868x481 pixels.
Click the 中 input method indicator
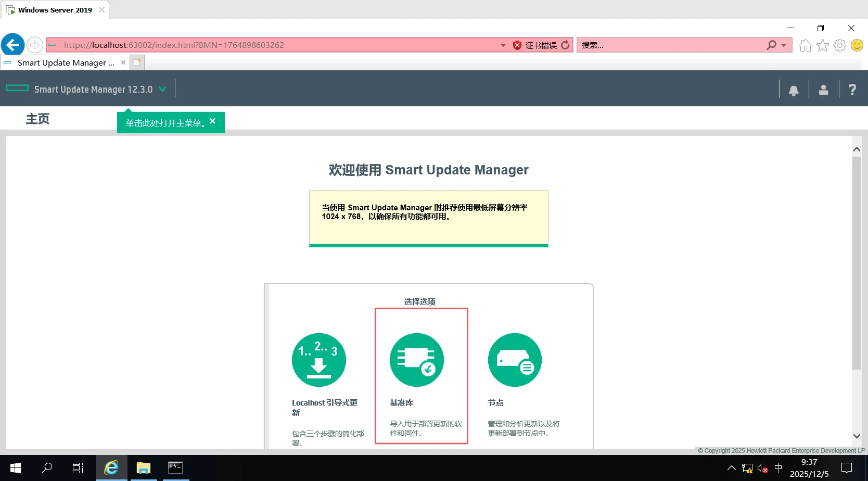[778, 468]
